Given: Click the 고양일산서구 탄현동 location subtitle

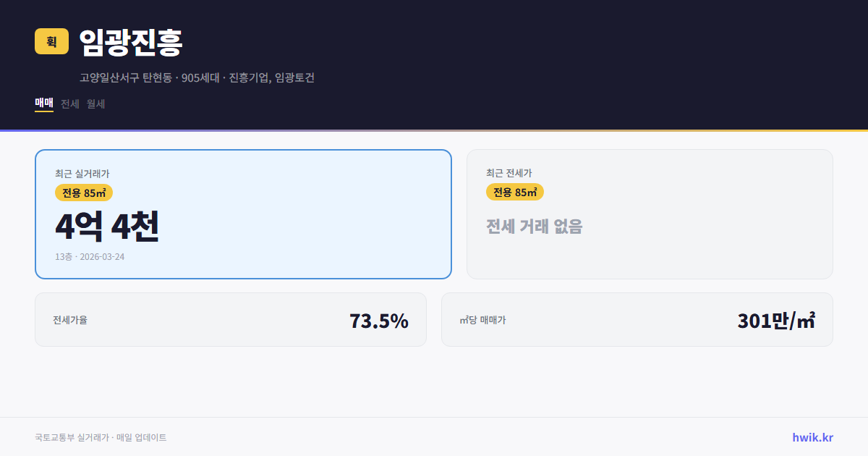Looking at the screenshot, I should (197, 78).
